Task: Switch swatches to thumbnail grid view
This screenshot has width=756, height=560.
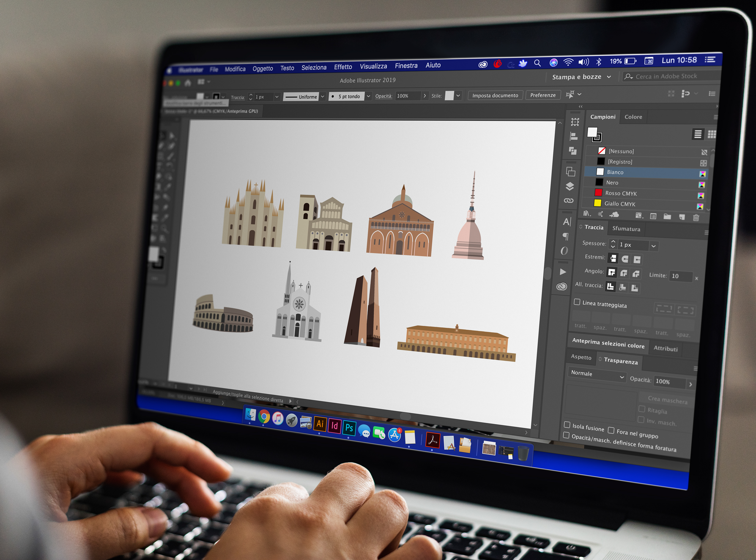Action: click(x=712, y=135)
